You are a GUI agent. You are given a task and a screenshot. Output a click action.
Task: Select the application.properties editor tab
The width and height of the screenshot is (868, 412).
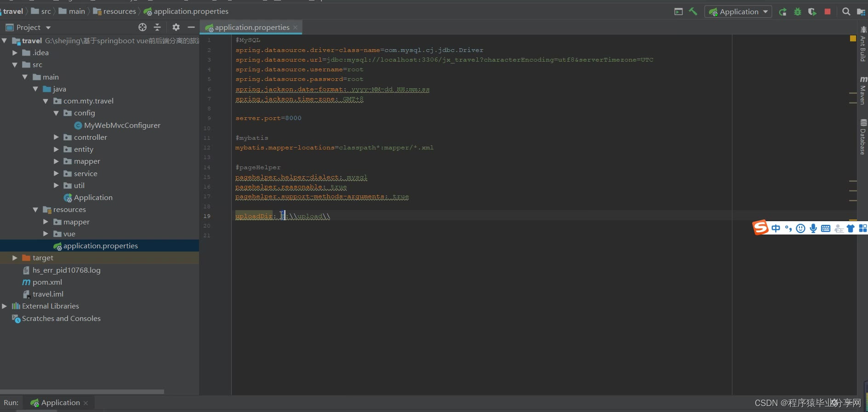click(x=252, y=28)
